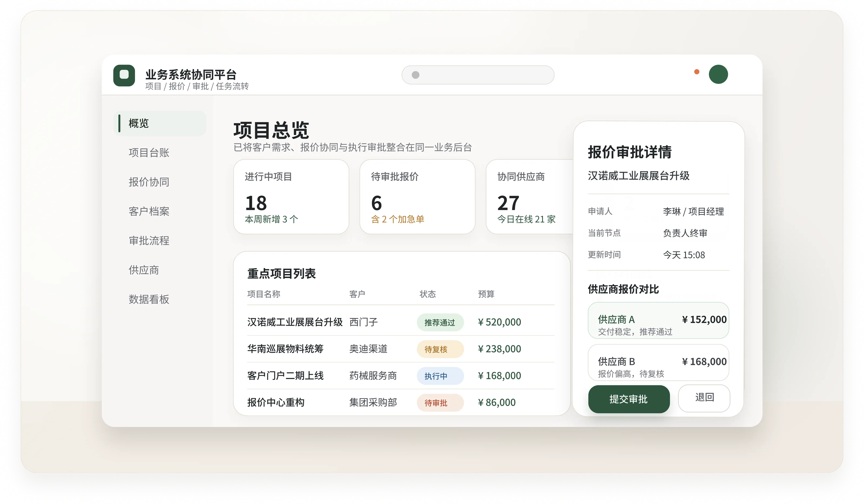Select 供应商 from the navigation menu
Viewport: 864px width, 504px height.
coord(144,270)
